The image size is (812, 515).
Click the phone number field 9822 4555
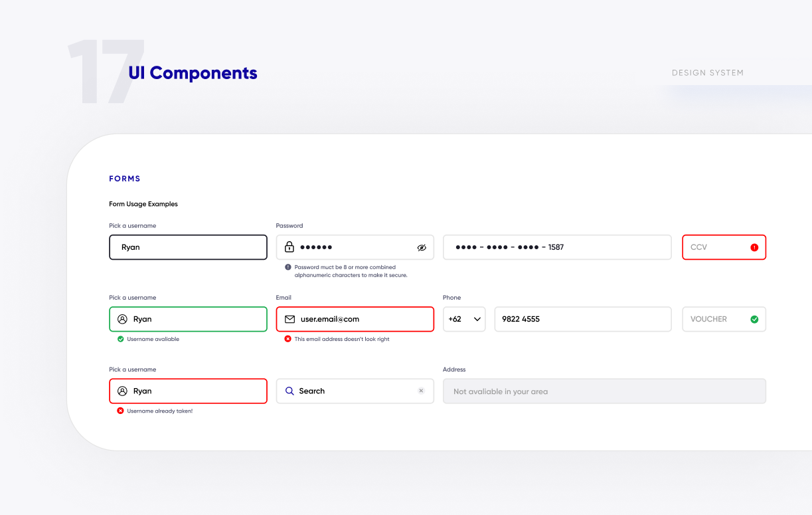click(x=583, y=319)
